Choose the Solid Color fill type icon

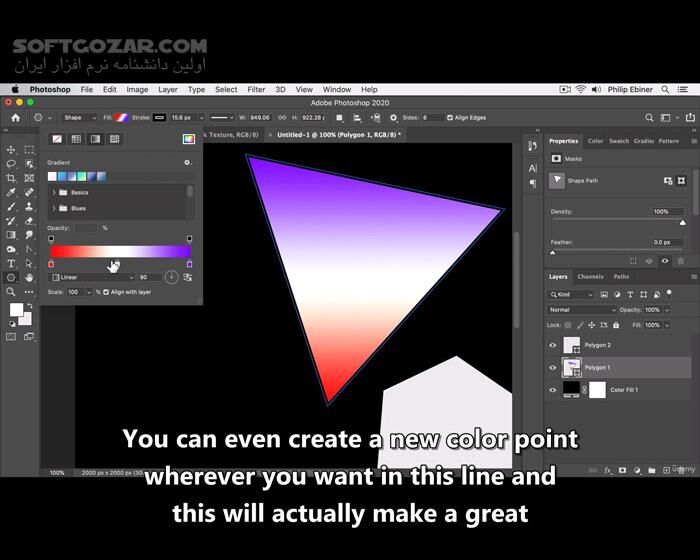click(76, 139)
